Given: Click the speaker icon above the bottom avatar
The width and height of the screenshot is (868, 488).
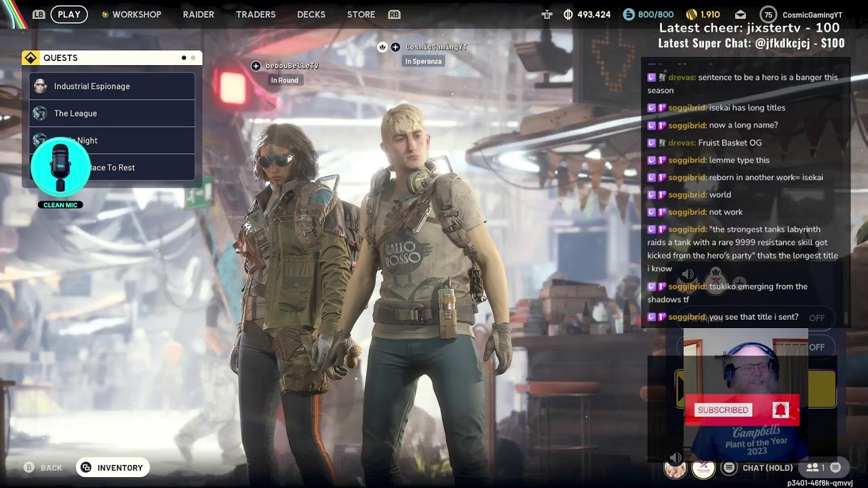Looking at the screenshot, I should tap(675, 457).
